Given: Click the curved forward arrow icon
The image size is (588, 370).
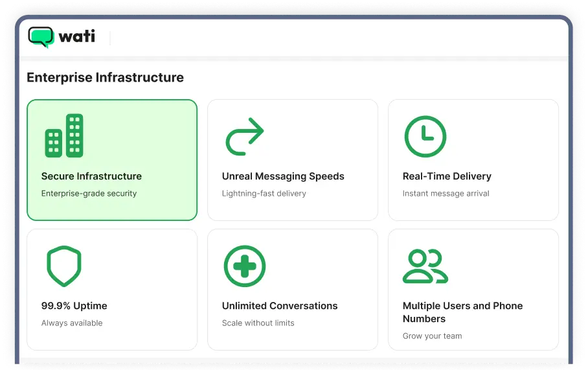Looking at the screenshot, I should tap(244, 137).
